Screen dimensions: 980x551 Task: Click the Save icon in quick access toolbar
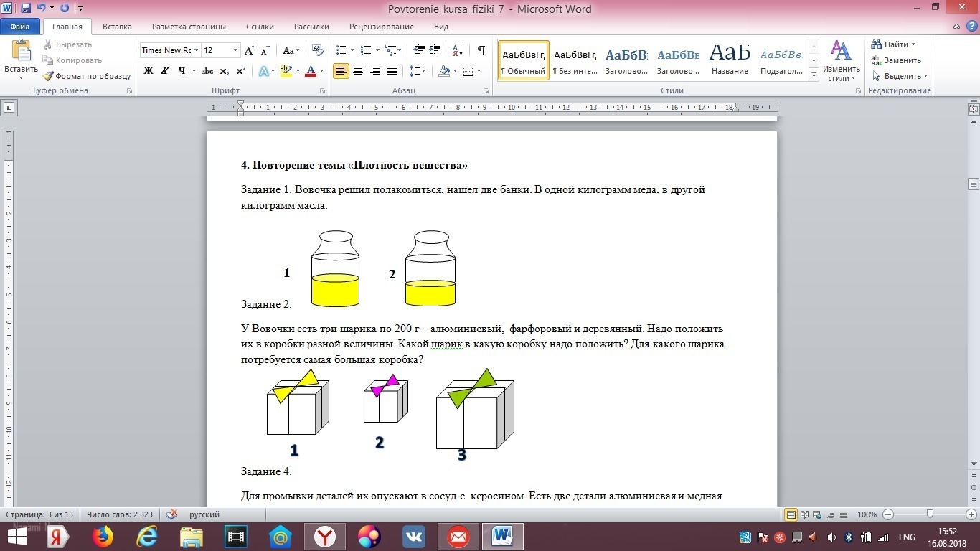click(x=26, y=9)
